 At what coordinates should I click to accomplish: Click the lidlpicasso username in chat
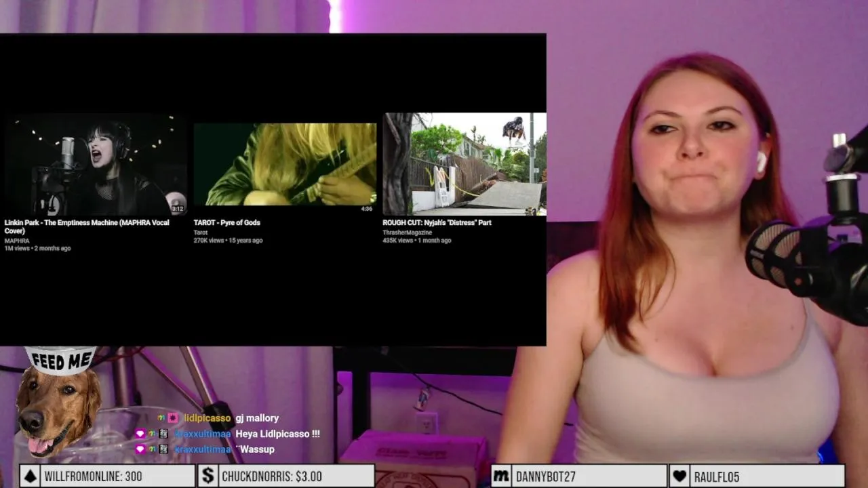pyautogui.click(x=207, y=418)
